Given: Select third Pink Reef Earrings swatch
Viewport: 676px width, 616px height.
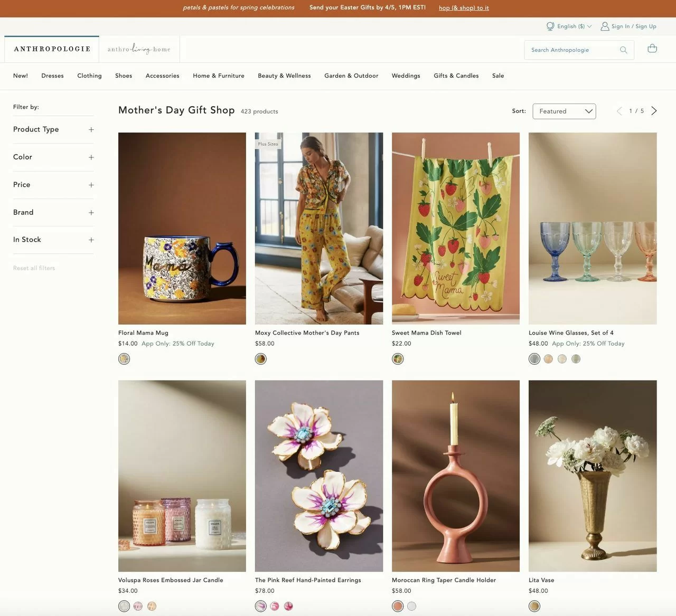Looking at the screenshot, I should coord(288,606).
